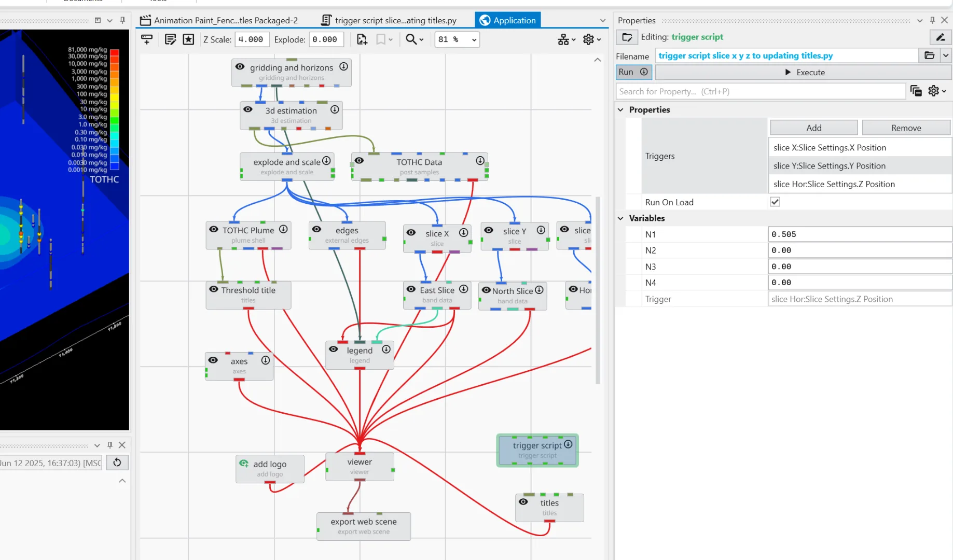Open the Filename history dropdown arrow
The height and width of the screenshot is (560, 953).
(x=946, y=55)
